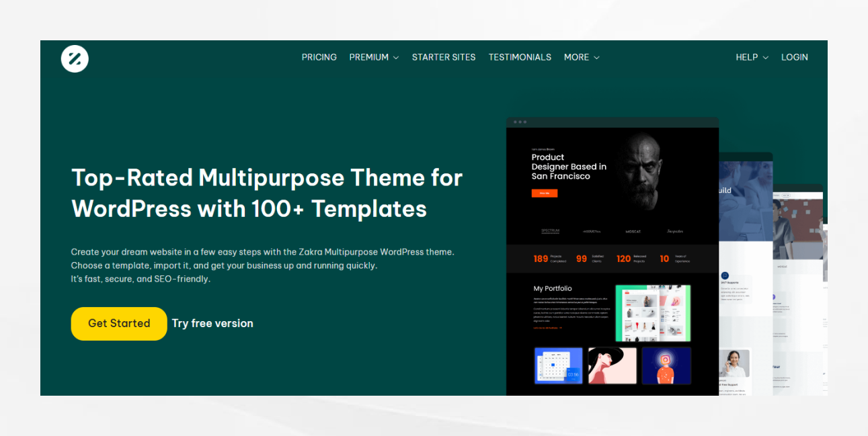
Task: Open the Help dropdown menu
Action: coord(752,57)
